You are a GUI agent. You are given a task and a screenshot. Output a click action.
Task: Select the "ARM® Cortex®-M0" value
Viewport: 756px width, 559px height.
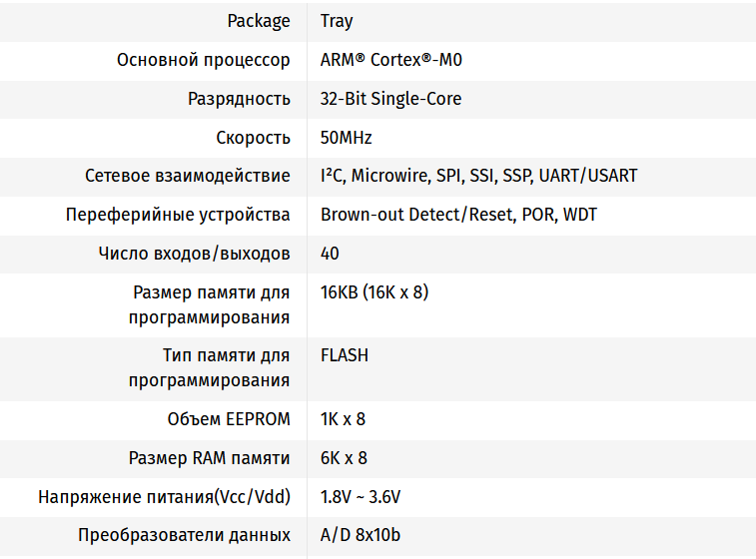point(391,60)
